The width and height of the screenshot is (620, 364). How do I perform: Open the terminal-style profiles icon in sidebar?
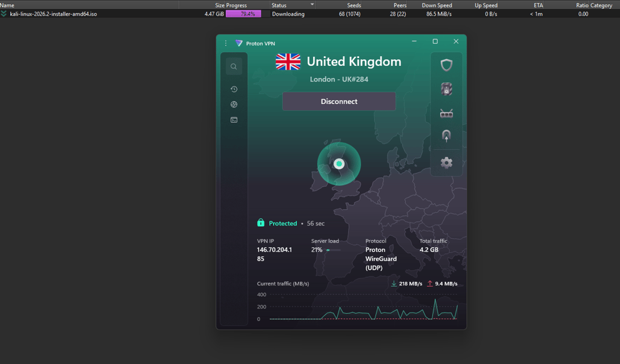coord(234,120)
